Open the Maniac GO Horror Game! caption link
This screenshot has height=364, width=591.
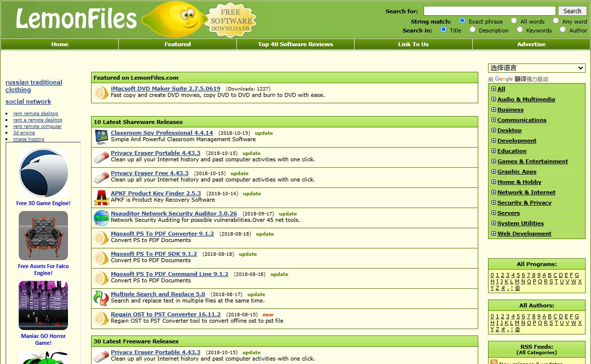tap(43, 339)
